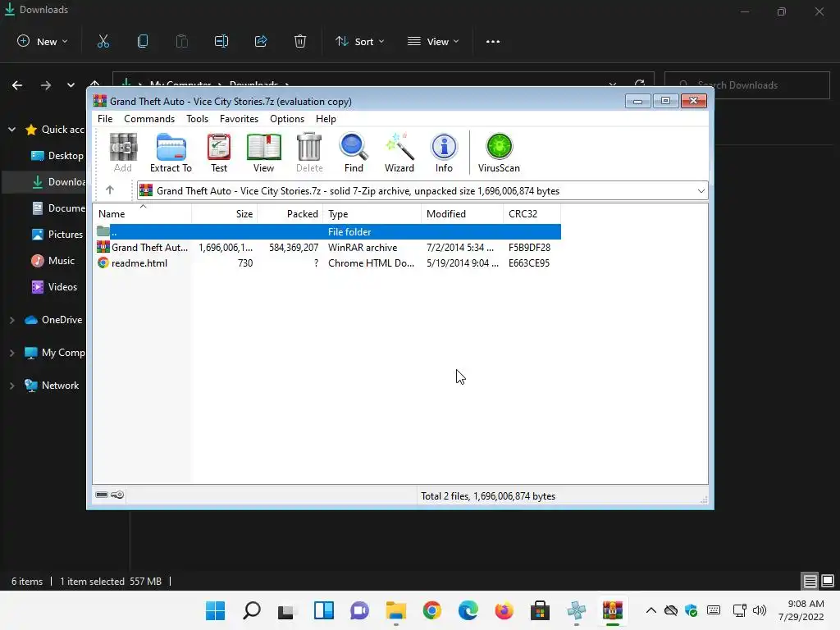Select readme.html in the archive

click(139, 263)
